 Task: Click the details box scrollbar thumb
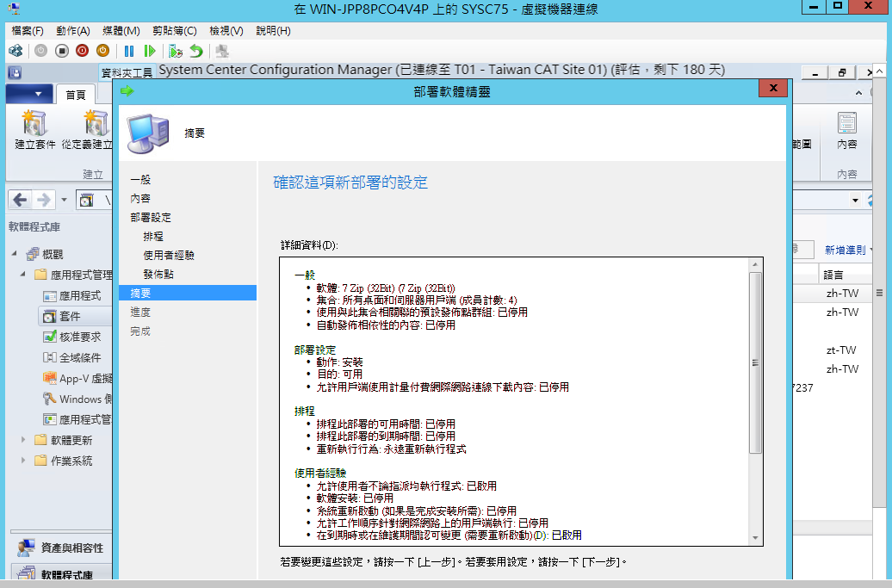pyautogui.click(x=755, y=362)
